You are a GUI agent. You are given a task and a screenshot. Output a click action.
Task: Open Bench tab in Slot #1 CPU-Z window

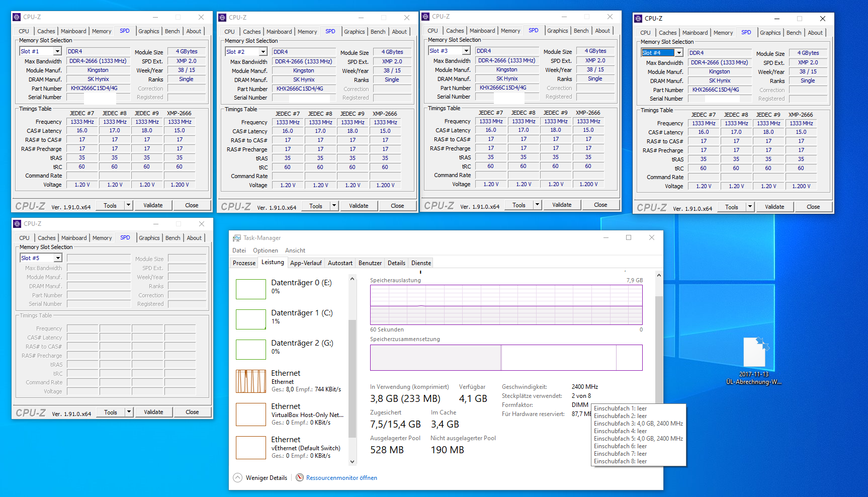click(x=172, y=31)
